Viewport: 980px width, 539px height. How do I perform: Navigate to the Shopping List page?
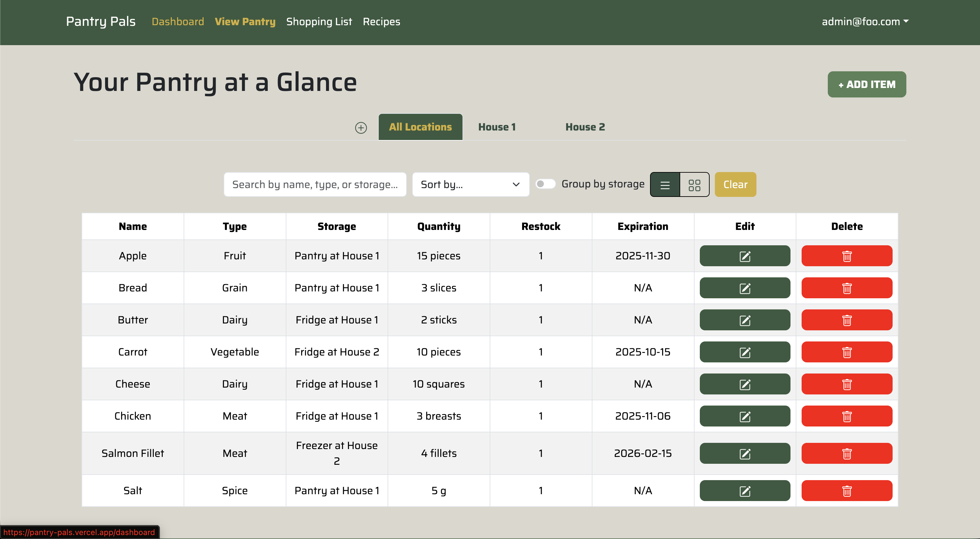(x=319, y=22)
